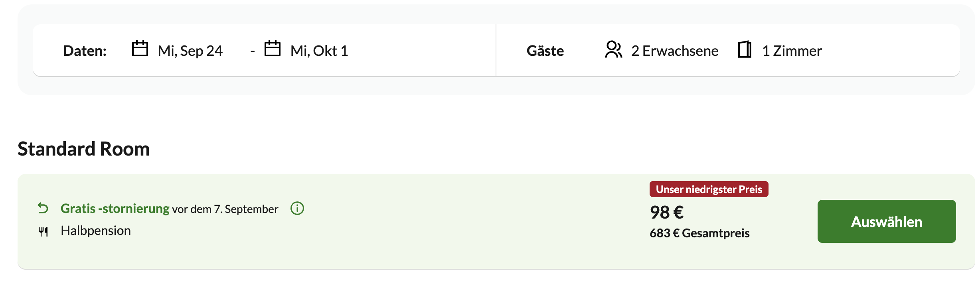This screenshot has width=980, height=284.
Task: Click the cancellation return-arrow icon
Action: (43, 208)
